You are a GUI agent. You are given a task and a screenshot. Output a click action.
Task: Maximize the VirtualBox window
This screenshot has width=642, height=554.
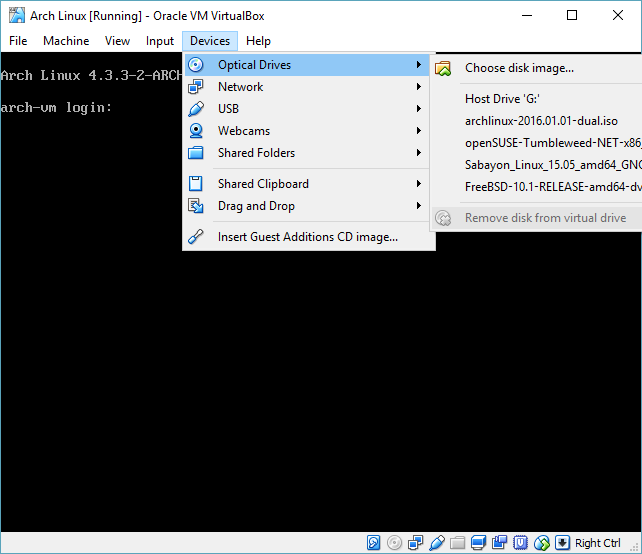click(572, 16)
